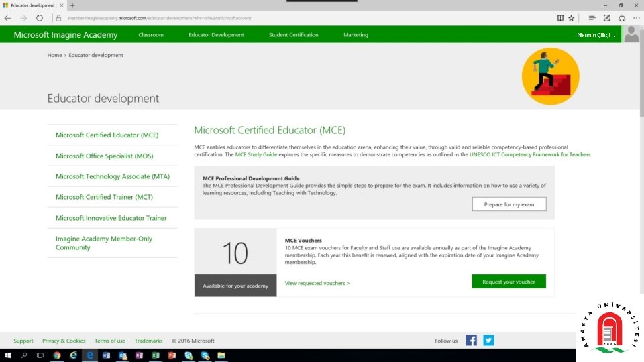Switch to PowerPoint on taskbar
The width and height of the screenshot is (644, 362).
[172, 355]
